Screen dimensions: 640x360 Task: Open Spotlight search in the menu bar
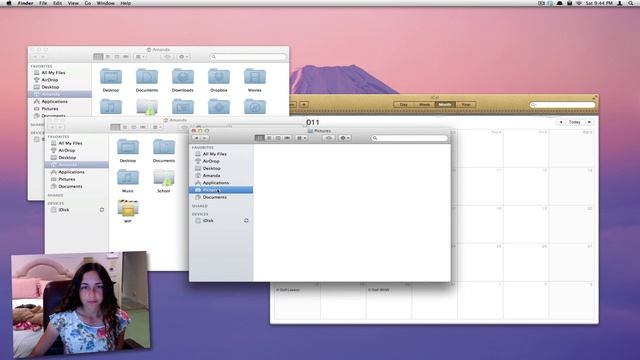[631, 3]
